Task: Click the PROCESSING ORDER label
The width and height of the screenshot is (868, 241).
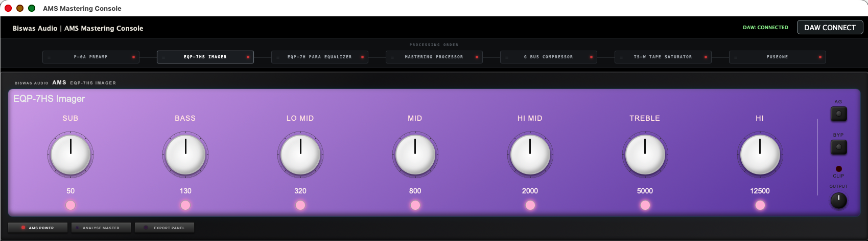Action: [434, 45]
